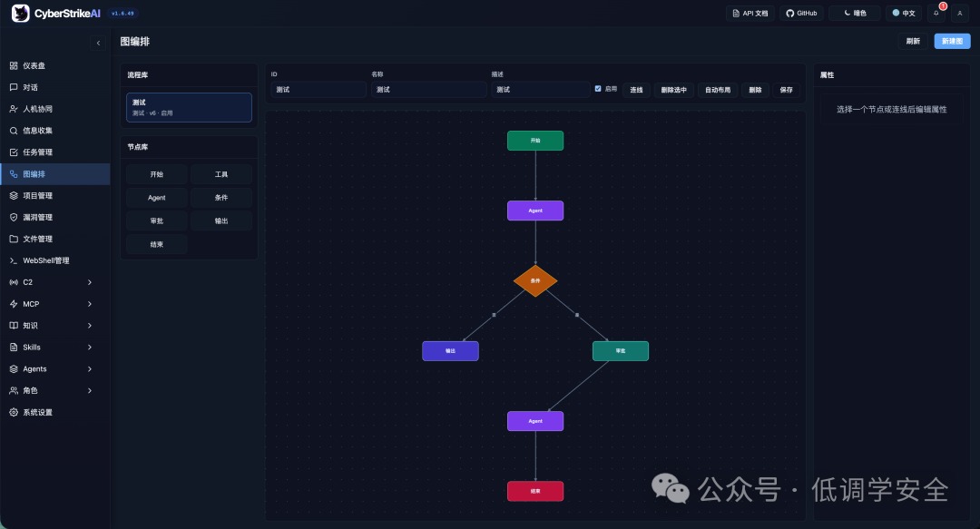Image resolution: width=980 pixels, height=529 pixels.
Task: Open the GitHub link in the header
Action: (801, 13)
